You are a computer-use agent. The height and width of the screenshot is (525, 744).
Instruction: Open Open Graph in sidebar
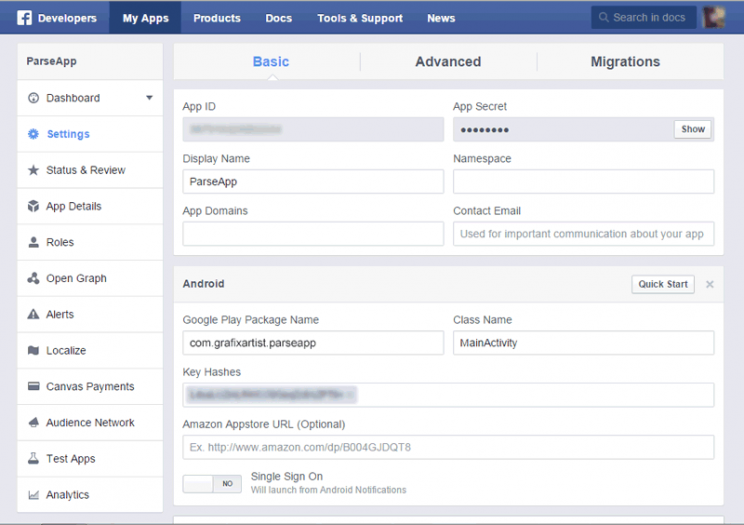click(90, 278)
